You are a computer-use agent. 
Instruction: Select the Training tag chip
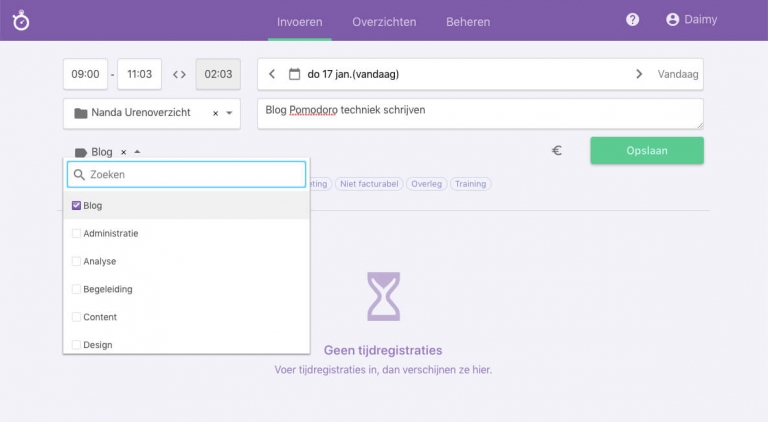(x=470, y=184)
